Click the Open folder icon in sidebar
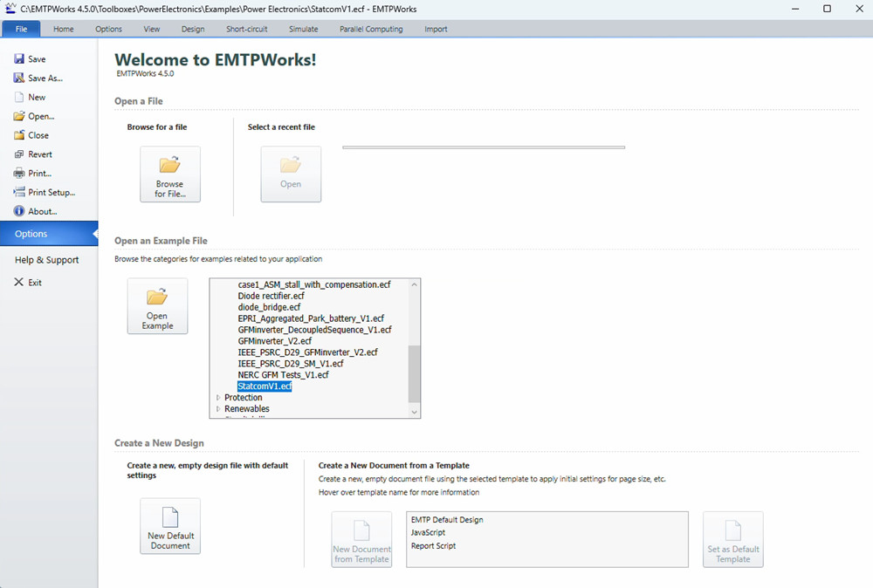Image resolution: width=873 pixels, height=588 pixels. (x=19, y=116)
